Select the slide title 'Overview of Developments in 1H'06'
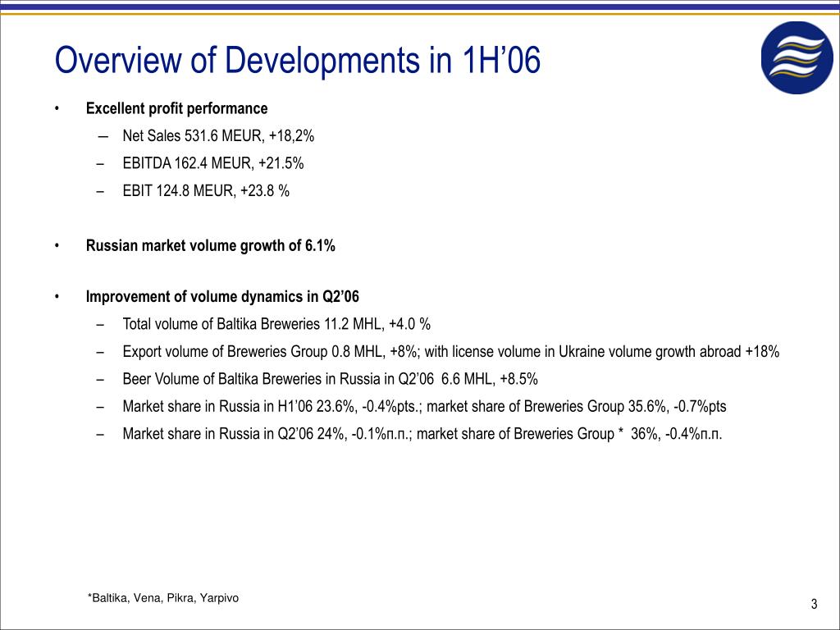The image size is (840, 630). (x=298, y=59)
